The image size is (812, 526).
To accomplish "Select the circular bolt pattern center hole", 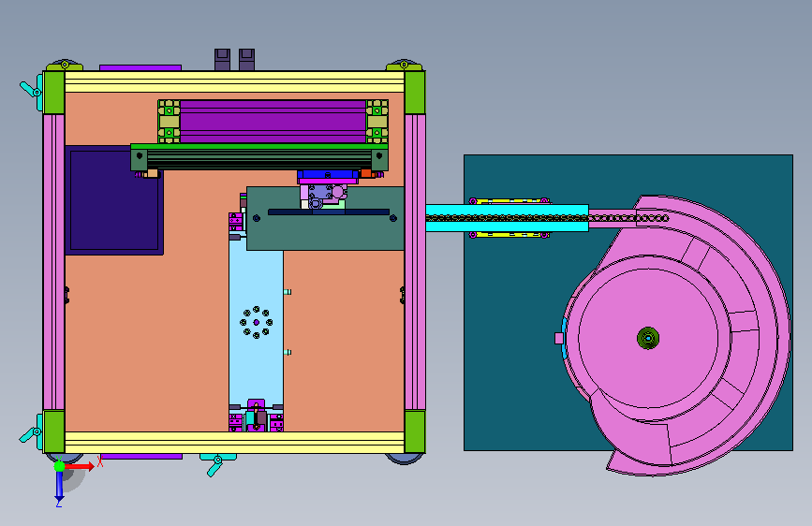I will pos(257,322).
